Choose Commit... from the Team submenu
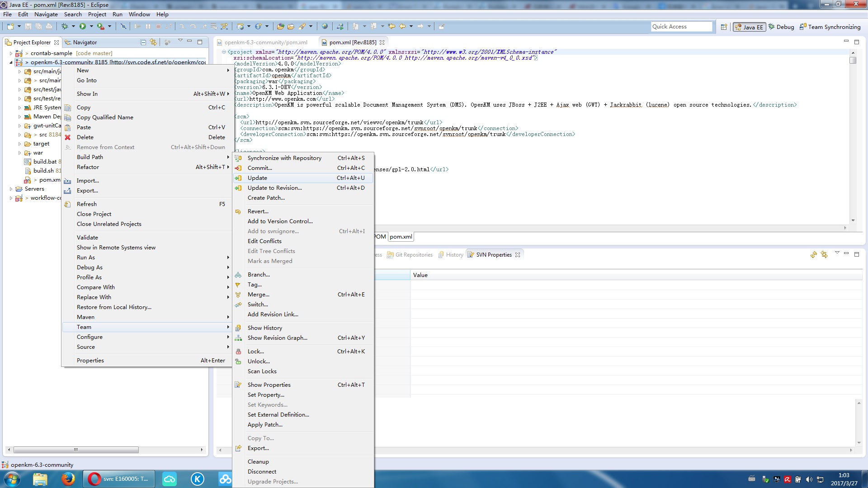Viewport: 868px width, 488px height. point(259,168)
